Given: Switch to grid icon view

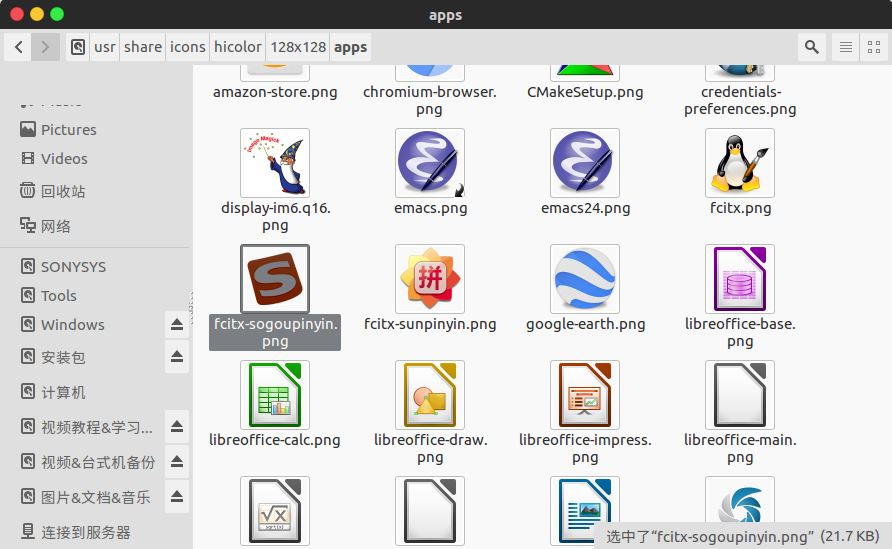Looking at the screenshot, I should click(875, 47).
